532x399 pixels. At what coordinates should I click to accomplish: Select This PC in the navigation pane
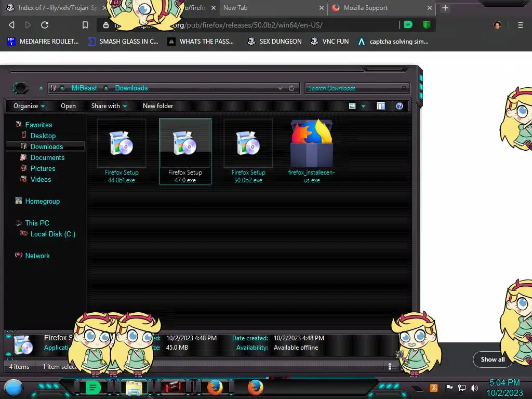coord(37,223)
